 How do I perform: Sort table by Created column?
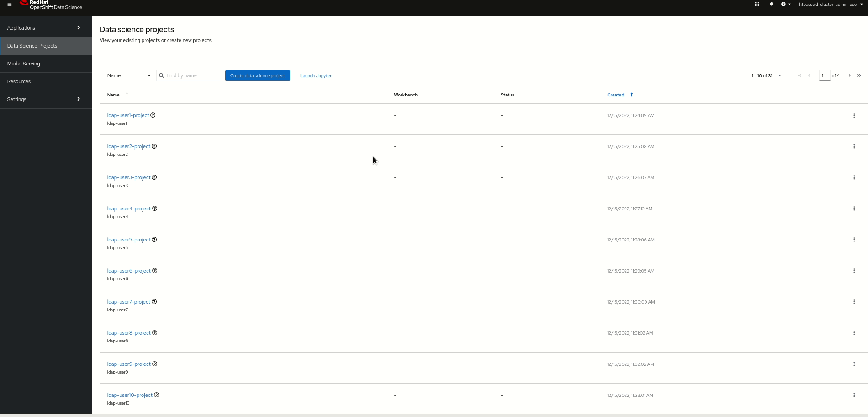[x=620, y=95]
